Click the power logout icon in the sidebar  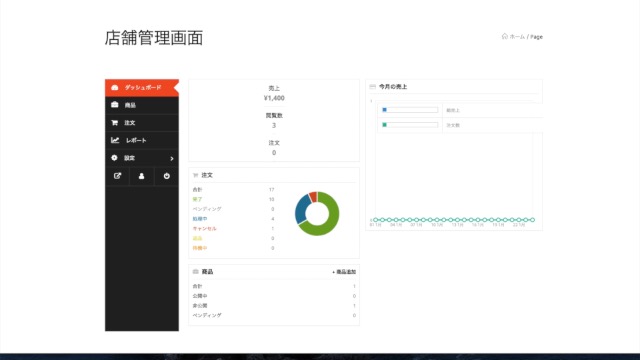click(167, 176)
